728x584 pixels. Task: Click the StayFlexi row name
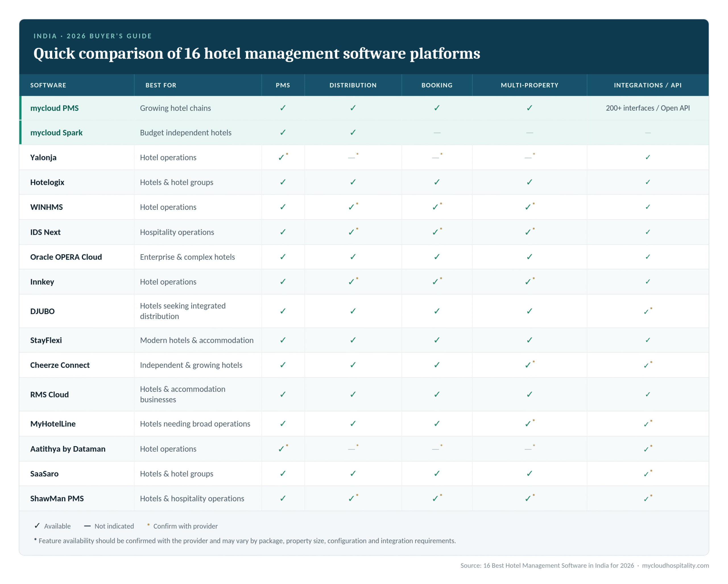(x=46, y=340)
